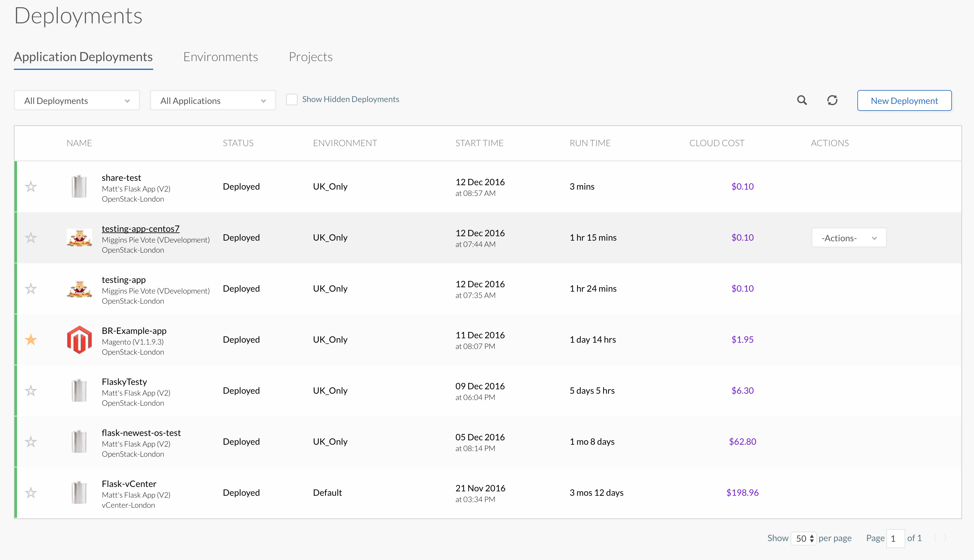Click the search magnifier icon
Viewport: 974px width, 560px height.
pyautogui.click(x=802, y=100)
